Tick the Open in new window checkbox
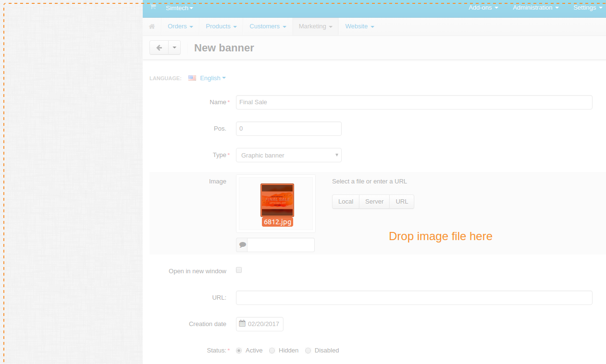 pyautogui.click(x=239, y=270)
